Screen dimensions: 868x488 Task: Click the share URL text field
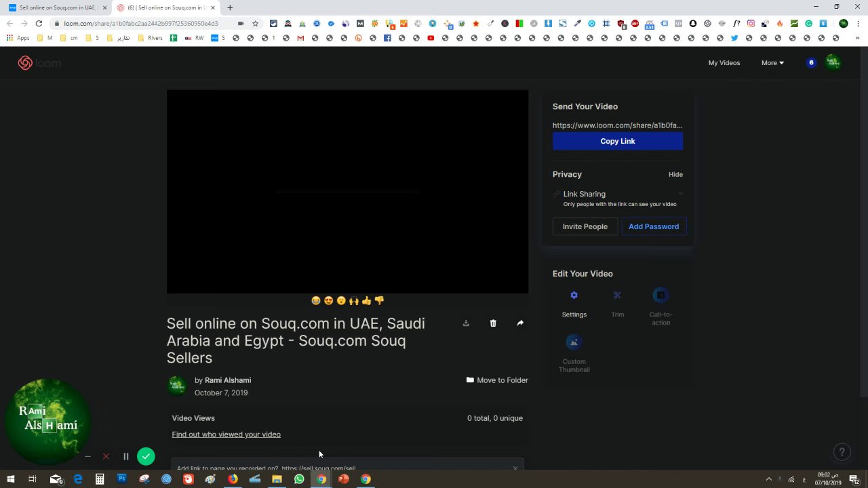pos(618,125)
